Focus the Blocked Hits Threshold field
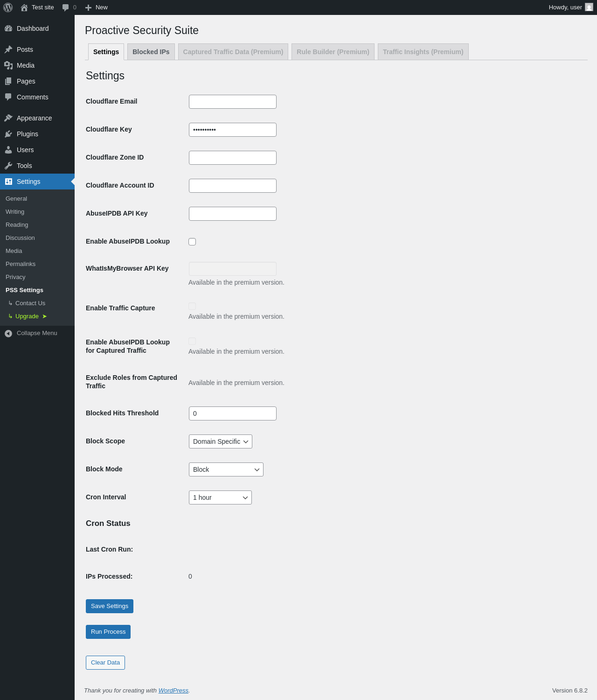 pos(233,413)
